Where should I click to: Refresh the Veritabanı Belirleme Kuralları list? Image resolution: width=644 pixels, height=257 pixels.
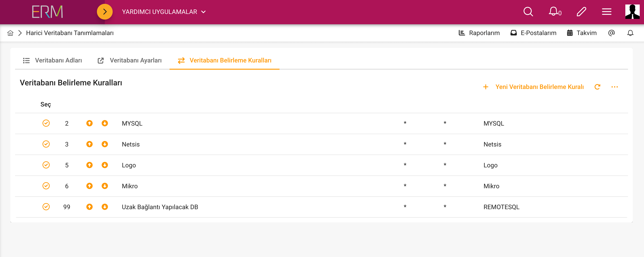[598, 87]
